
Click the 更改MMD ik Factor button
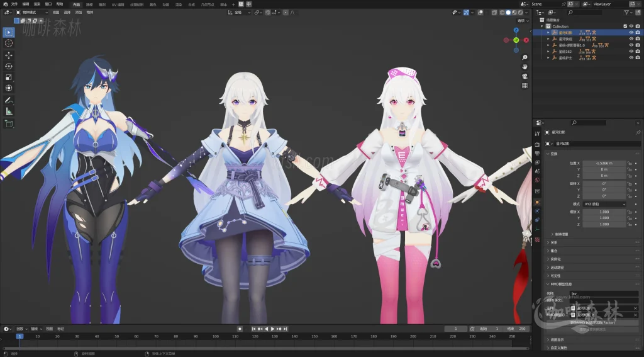(x=592, y=322)
